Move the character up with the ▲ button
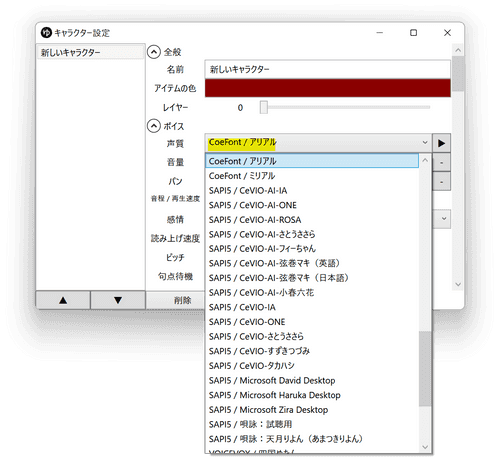500x457 pixels. pos(63,300)
